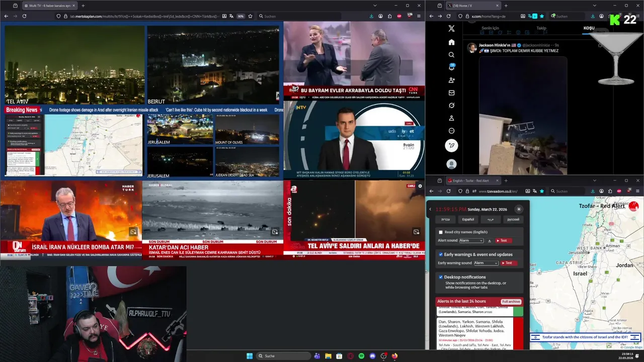
Task: Toggle Desktop notifications checkbox
Action: 441,277
